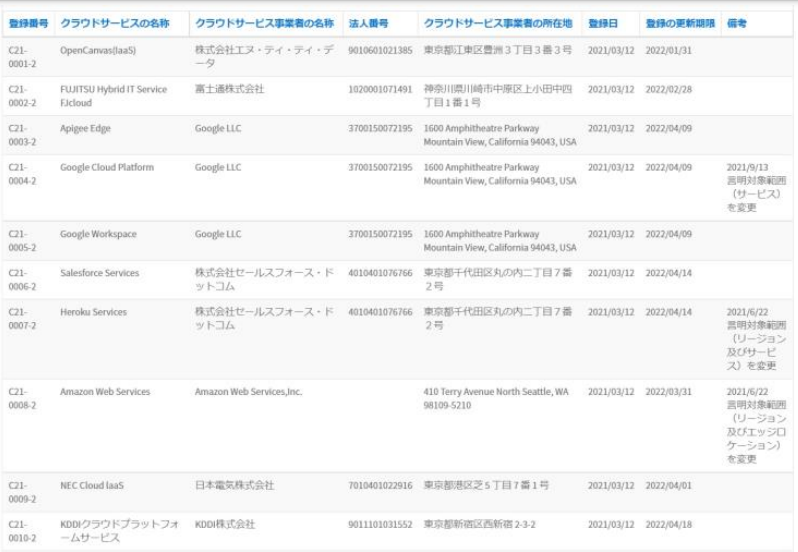Select renewal deadline 2022/03/31

point(669,392)
